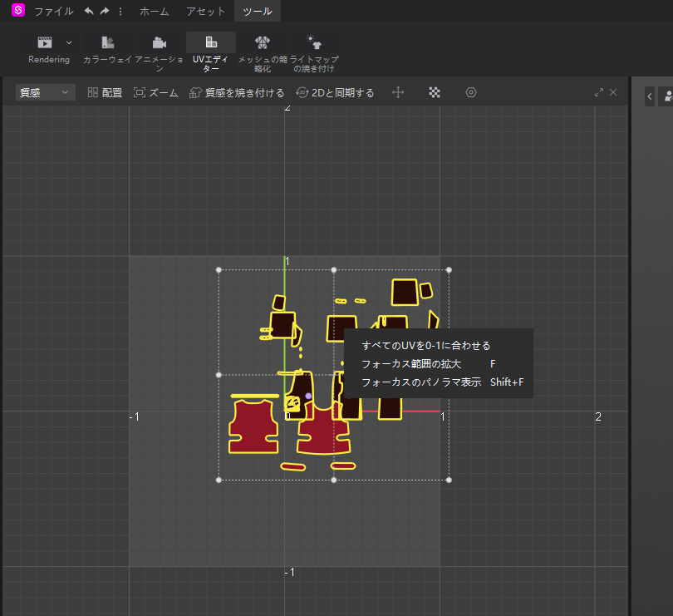The image size is (673, 616).
Task: Expand the collapsed right side panel
Action: (x=650, y=96)
